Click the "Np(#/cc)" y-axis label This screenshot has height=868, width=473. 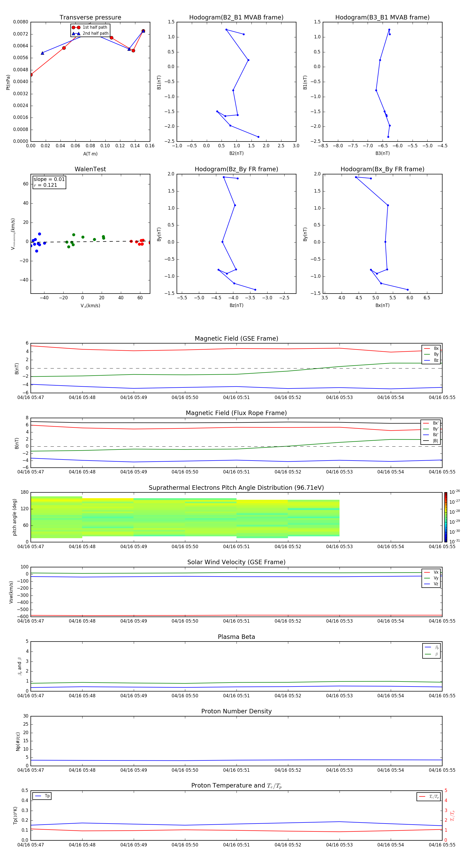(x=18, y=741)
